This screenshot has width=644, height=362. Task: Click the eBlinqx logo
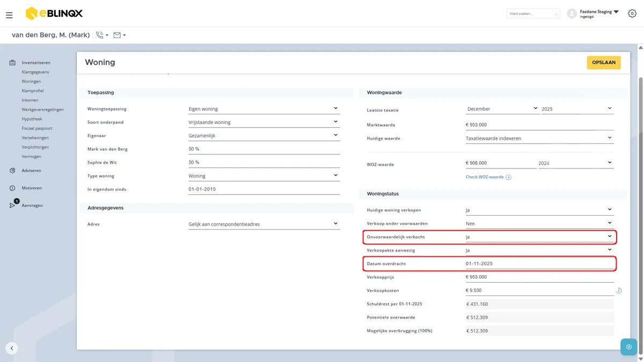pyautogui.click(x=54, y=13)
